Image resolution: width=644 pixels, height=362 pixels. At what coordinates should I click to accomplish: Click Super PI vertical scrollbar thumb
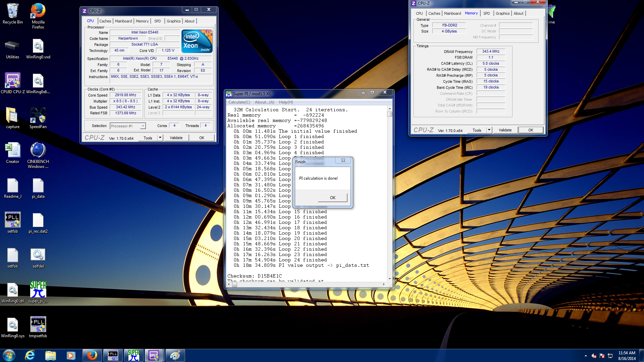389,114
